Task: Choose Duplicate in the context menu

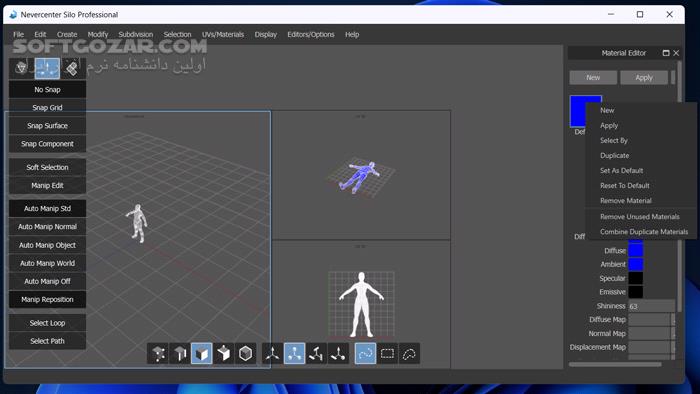Action: (641, 156)
